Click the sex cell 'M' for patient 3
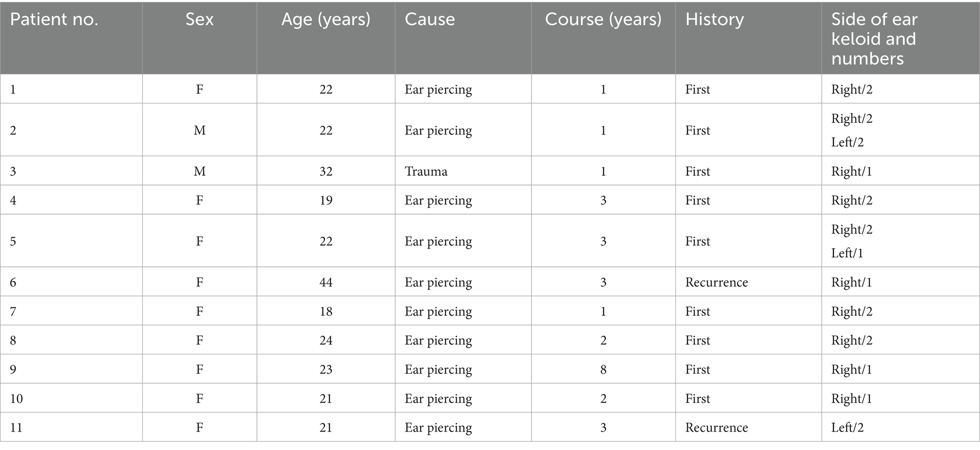 coord(200,171)
